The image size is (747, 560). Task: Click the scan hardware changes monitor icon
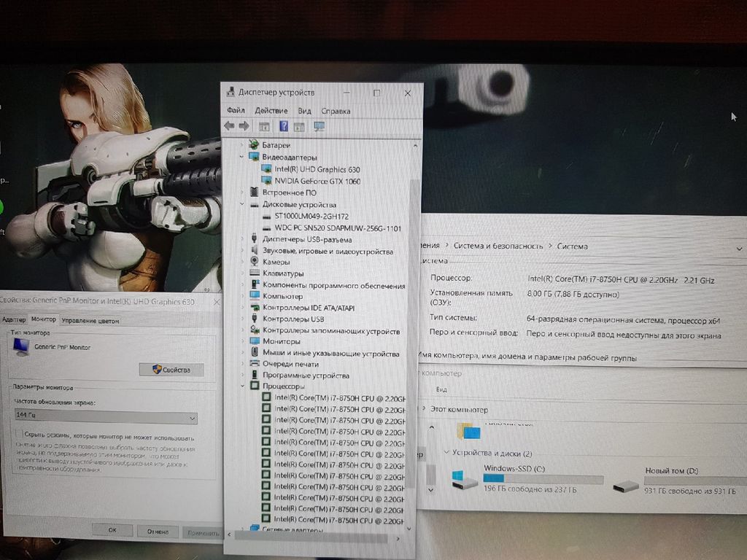[319, 126]
